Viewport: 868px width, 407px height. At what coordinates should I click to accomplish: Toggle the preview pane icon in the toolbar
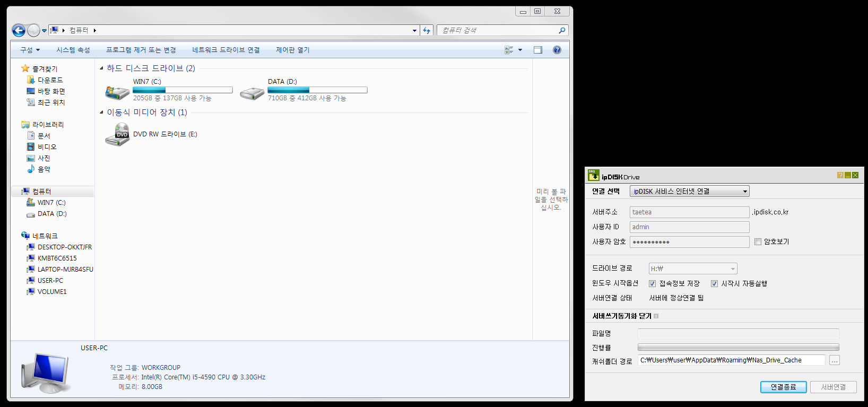[538, 50]
